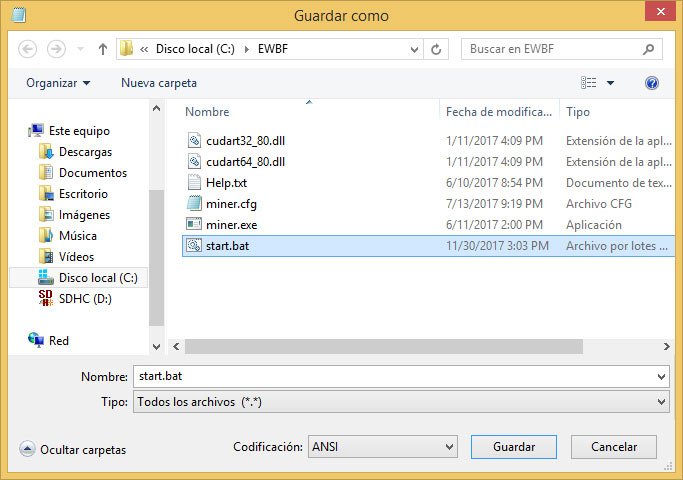
Task: Click the SDHC card drive icon
Action: [45, 298]
